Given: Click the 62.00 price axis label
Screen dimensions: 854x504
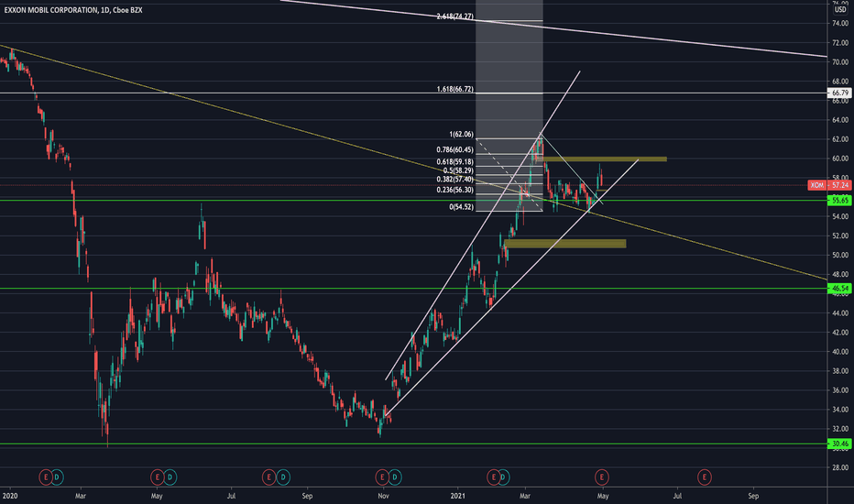Looking at the screenshot, I should tap(839, 139).
